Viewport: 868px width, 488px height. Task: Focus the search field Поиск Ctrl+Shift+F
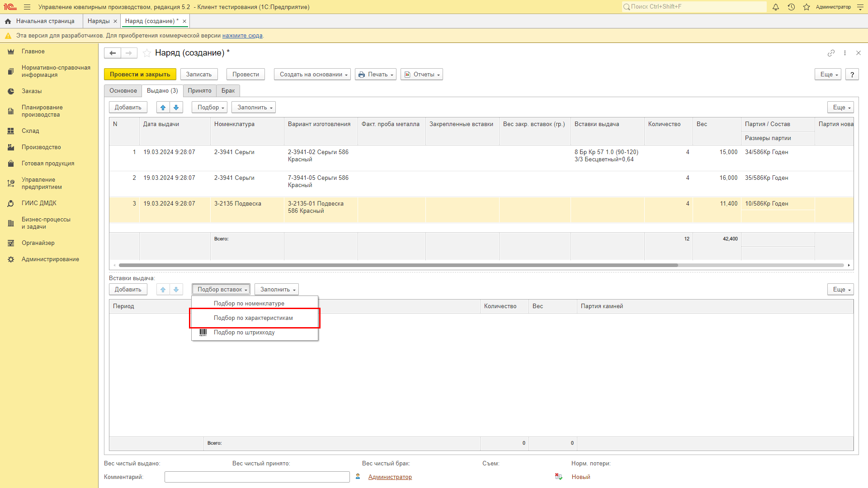694,7
